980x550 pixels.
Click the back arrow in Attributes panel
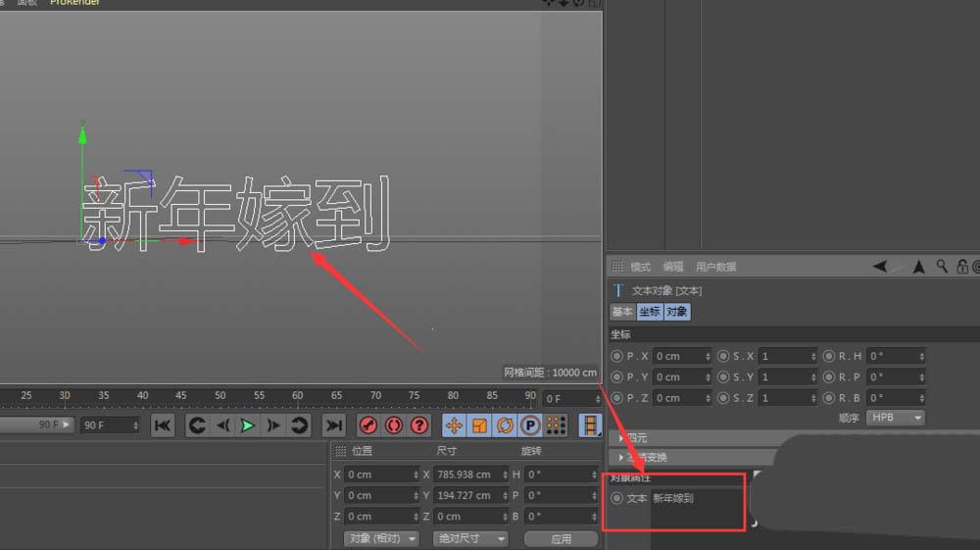880,267
